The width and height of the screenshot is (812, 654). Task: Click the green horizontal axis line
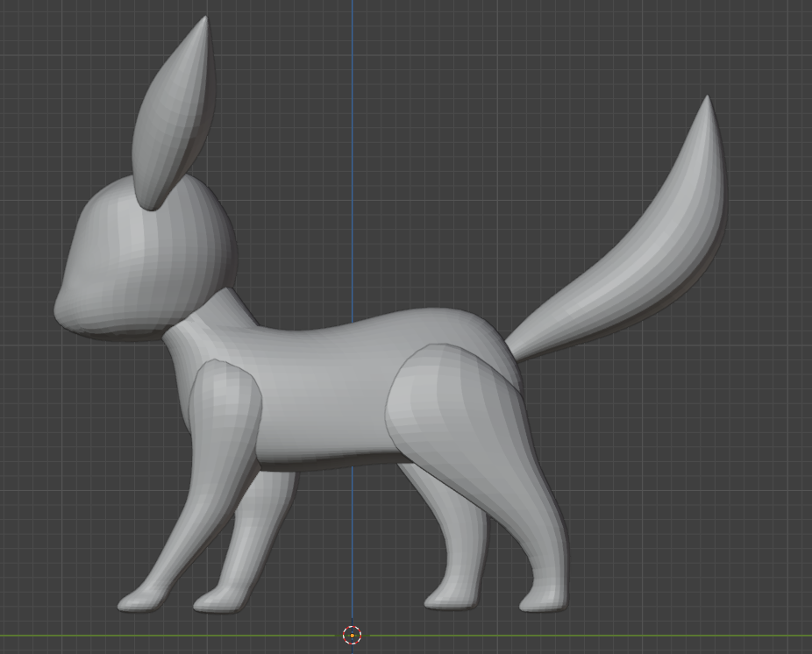tap(614, 635)
